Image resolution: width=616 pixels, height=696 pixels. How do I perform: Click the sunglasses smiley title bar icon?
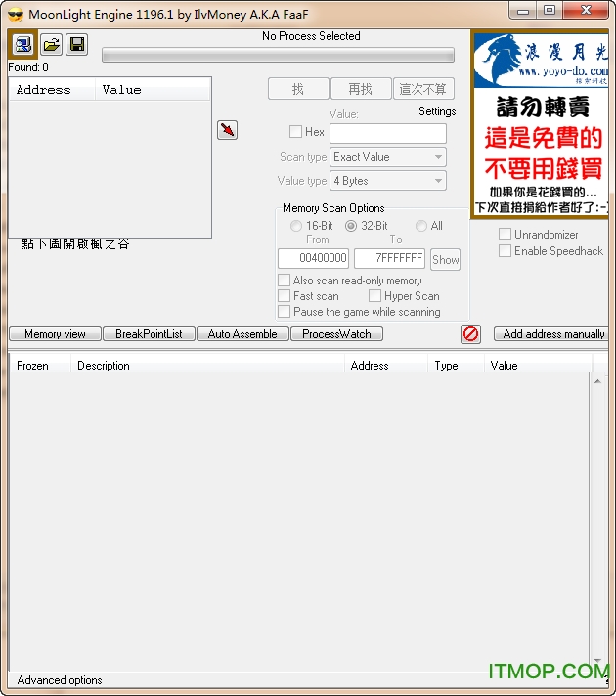pyautogui.click(x=15, y=13)
